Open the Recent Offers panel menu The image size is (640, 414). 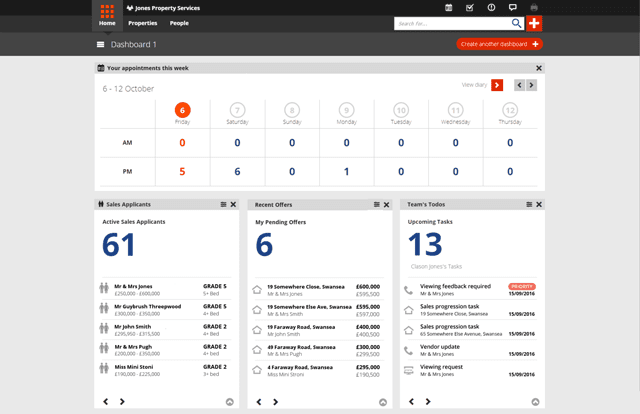(x=376, y=204)
